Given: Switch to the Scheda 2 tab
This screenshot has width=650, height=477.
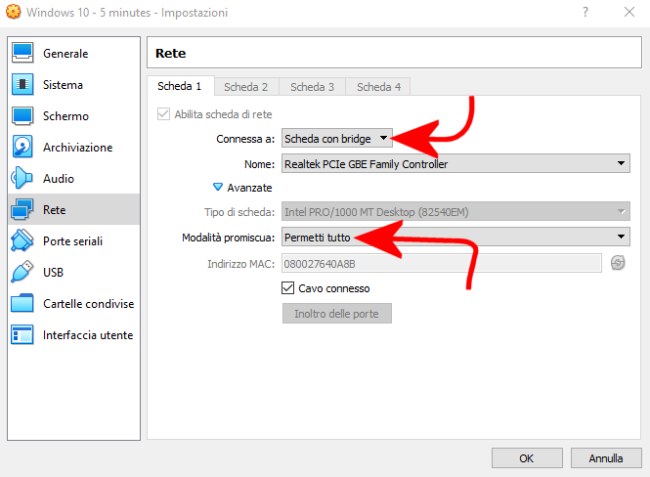Looking at the screenshot, I should [x=246, y=87].
